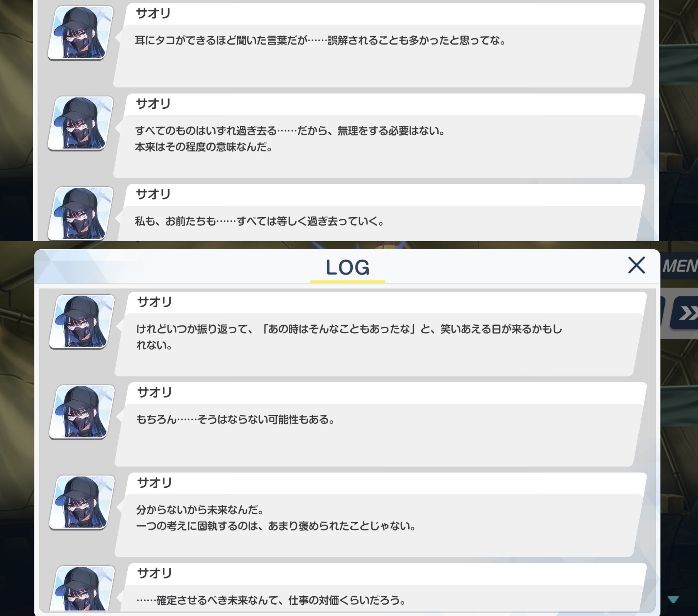The width and height of the screenshot is (698, 616).
Task: Click Saori portrait beside 私も、お前たちも message
Action: [x=81, y=213]
